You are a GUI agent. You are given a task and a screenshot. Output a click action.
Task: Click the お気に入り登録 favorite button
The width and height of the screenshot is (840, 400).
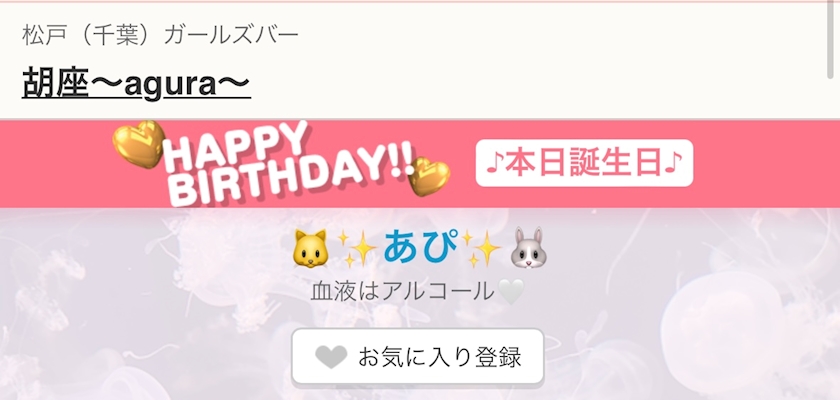[418, 356]
